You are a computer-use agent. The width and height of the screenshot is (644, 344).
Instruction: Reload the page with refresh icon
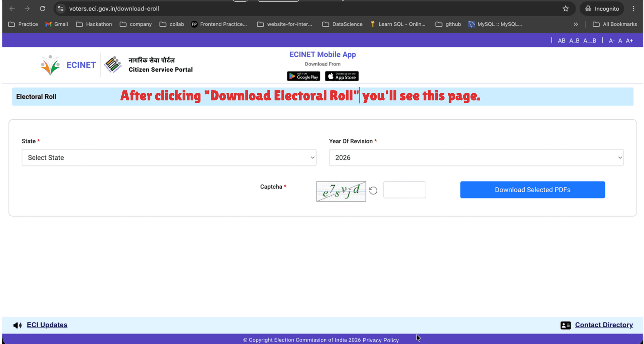coord(43,9)
